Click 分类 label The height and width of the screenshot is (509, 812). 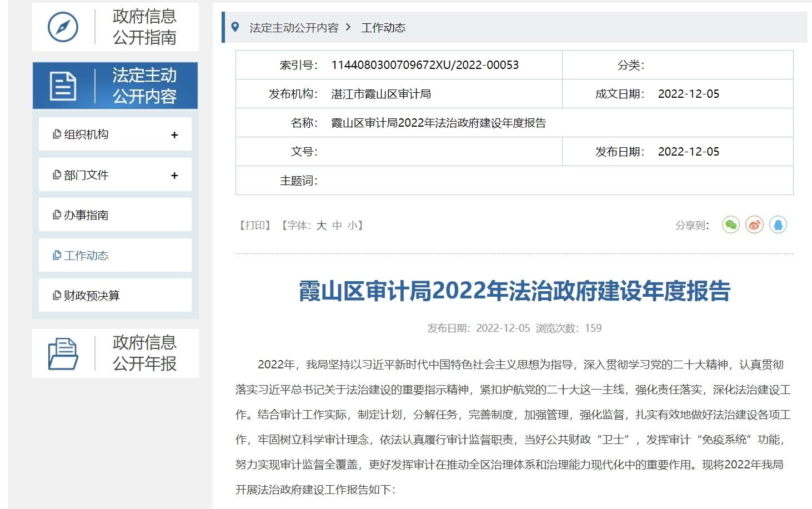631,65
